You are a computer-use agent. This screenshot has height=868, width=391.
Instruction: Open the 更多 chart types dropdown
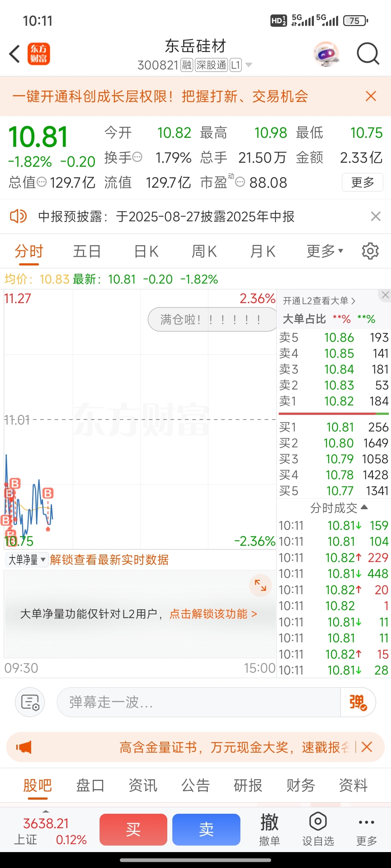pyautogui.click(x=325, y=251)
